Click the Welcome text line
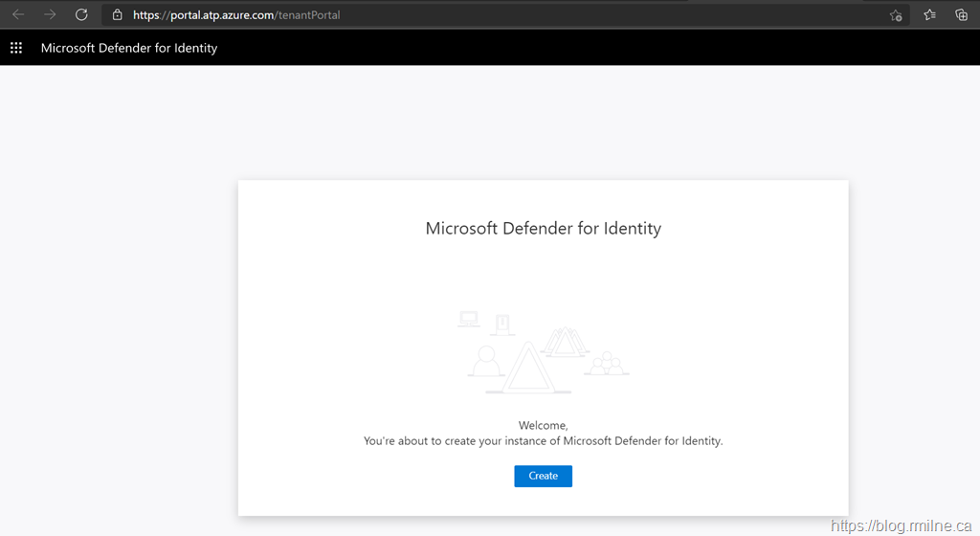Viewport: 980px width, 536px height. (x=543, y=425)
